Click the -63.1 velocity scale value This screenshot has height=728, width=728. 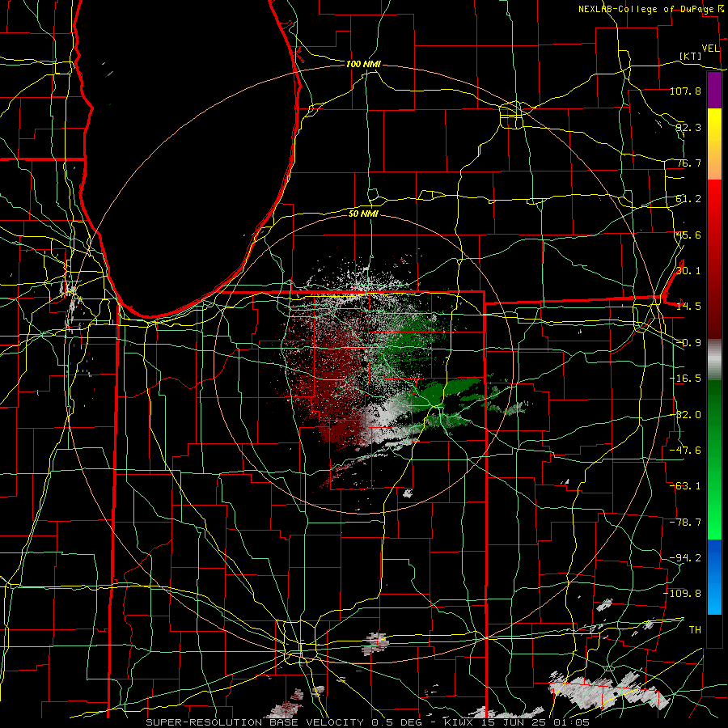coord(685,486)
